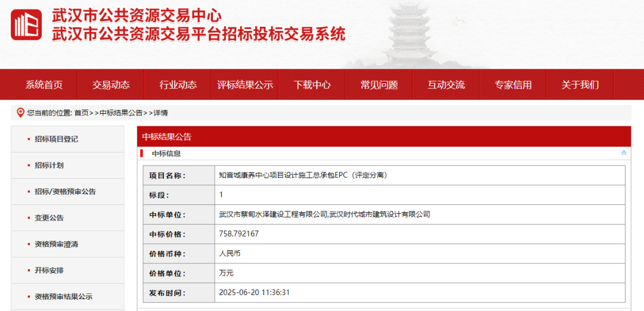
Task: Open 评标结果公示 menu item
Action: (245, 85)
